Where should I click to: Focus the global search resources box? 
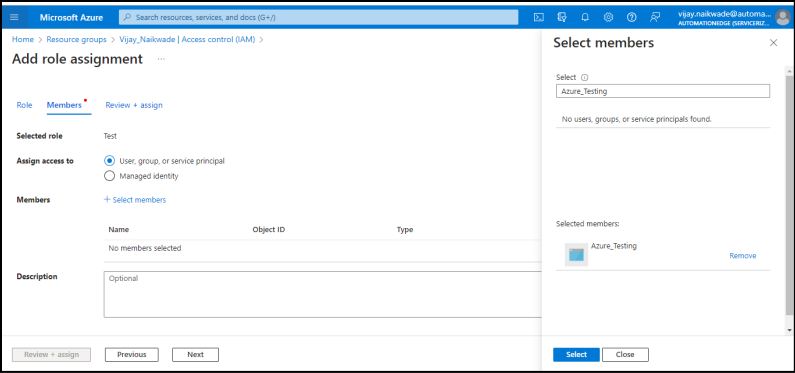coord(318,17)
